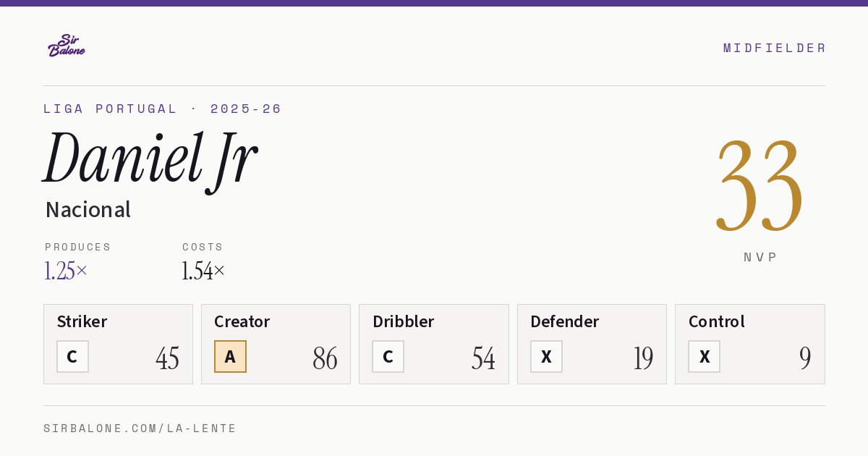Click the NVP label under the rating
The width and height of the screenshot is (868, 456).
[760, 257]
